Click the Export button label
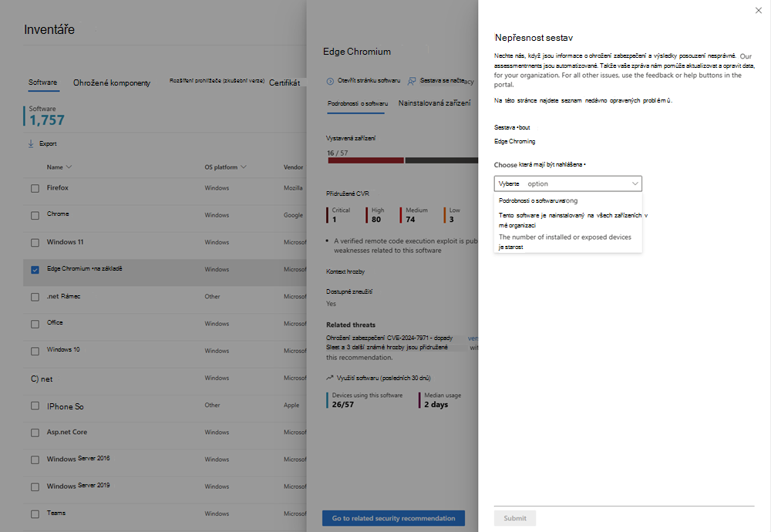 pyautogui.click(x=48, y=143)
